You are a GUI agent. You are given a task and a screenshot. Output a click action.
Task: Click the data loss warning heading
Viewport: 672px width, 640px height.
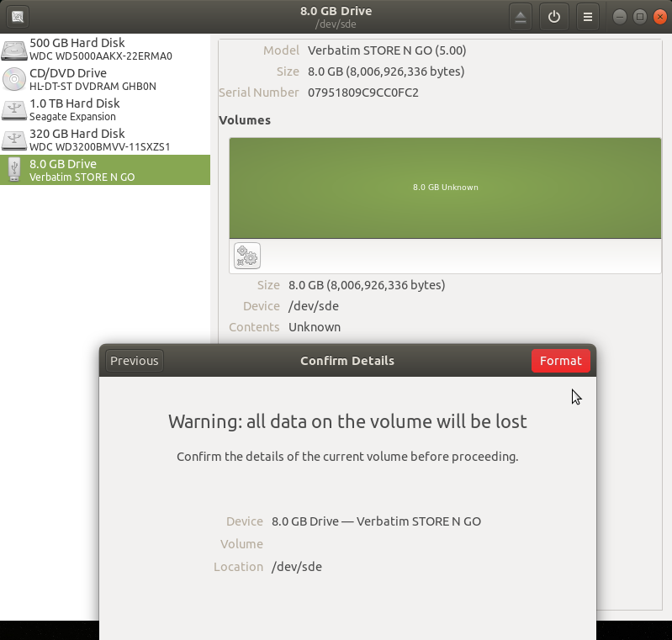(347, 422)
